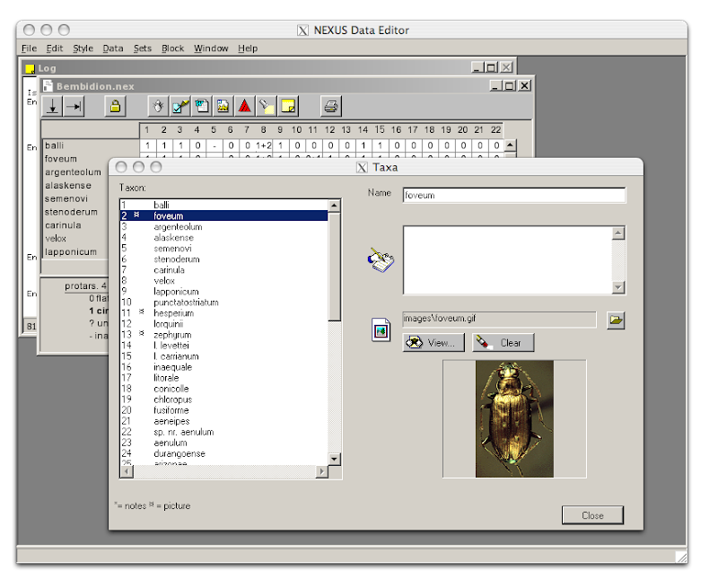Image resolution: width=718 pixels, height=588 pixels.
Task: Click the right-arrow direction toolbar button
Action: click(74, 107)
